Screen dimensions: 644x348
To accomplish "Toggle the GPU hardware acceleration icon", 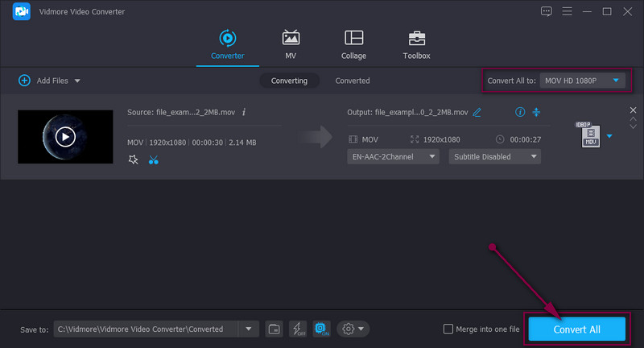I will click(320, 329).
